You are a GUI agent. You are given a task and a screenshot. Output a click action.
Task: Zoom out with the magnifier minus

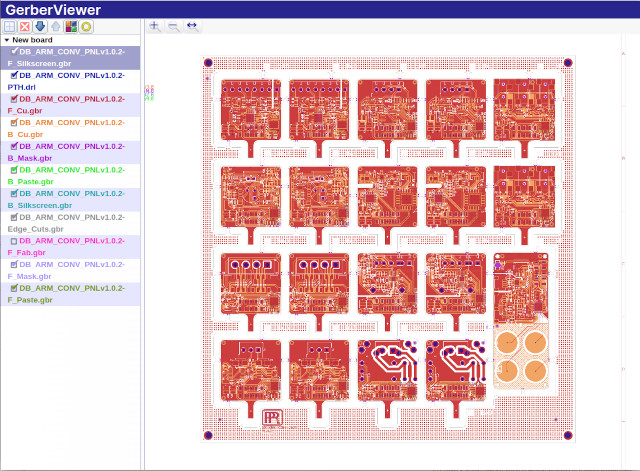tap(173, 26)
